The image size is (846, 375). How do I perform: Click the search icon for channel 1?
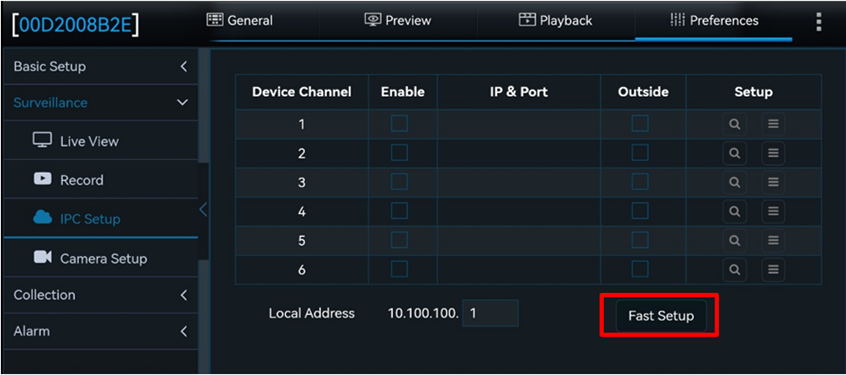(x=734, y=124)
